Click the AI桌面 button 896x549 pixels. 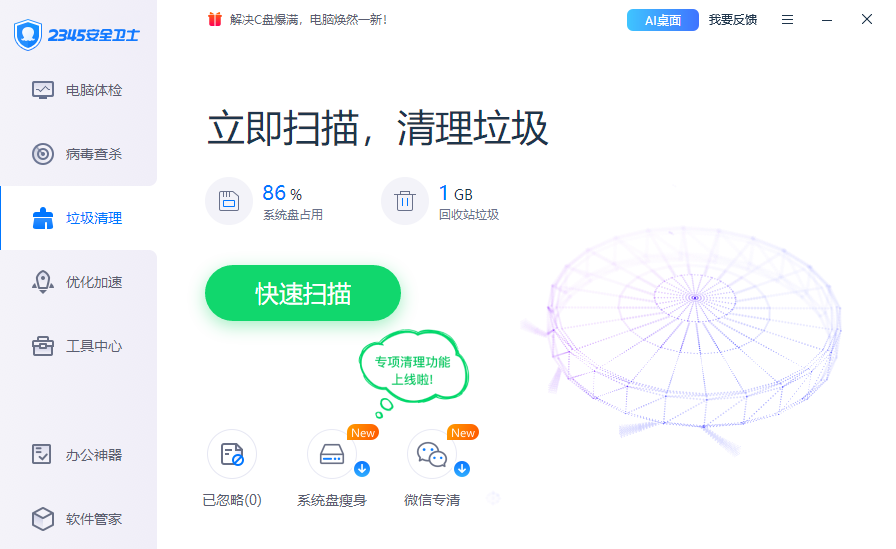[663, 20]
